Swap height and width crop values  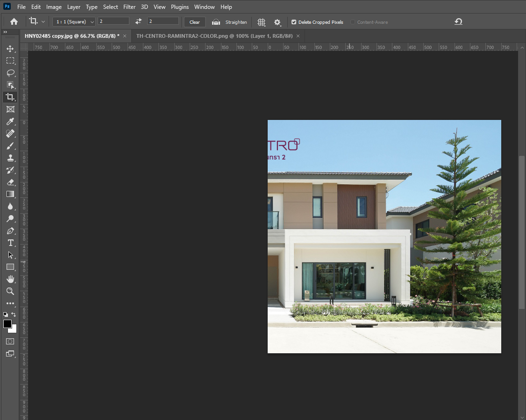pos(138,21)
